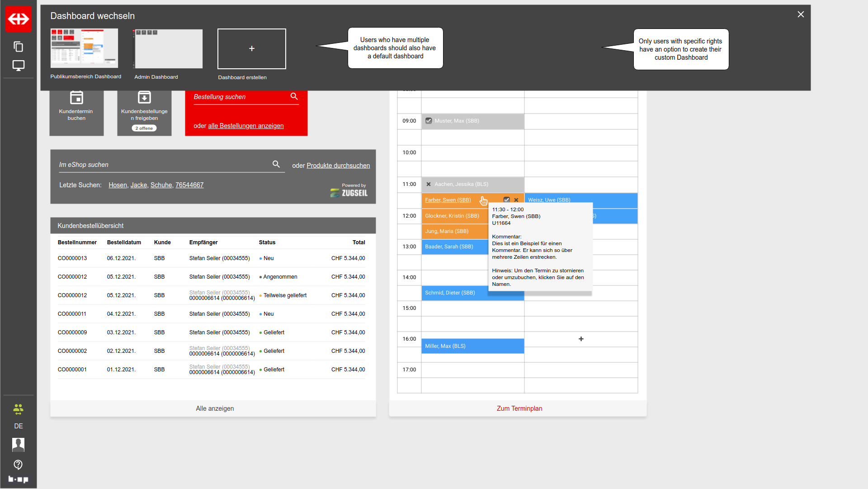Open the help question mark icon
This screenshot has width=868, height=489.
(x=18, y=465)
